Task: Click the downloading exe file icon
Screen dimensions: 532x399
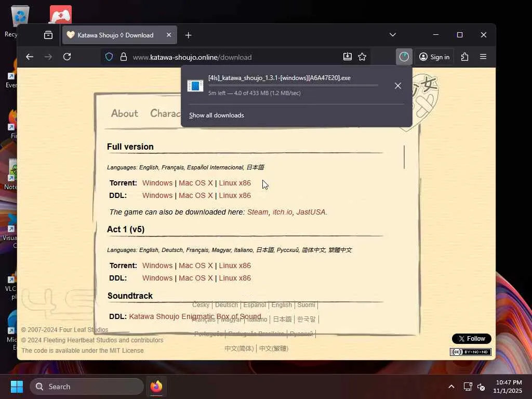Action: tap(195, 86)
